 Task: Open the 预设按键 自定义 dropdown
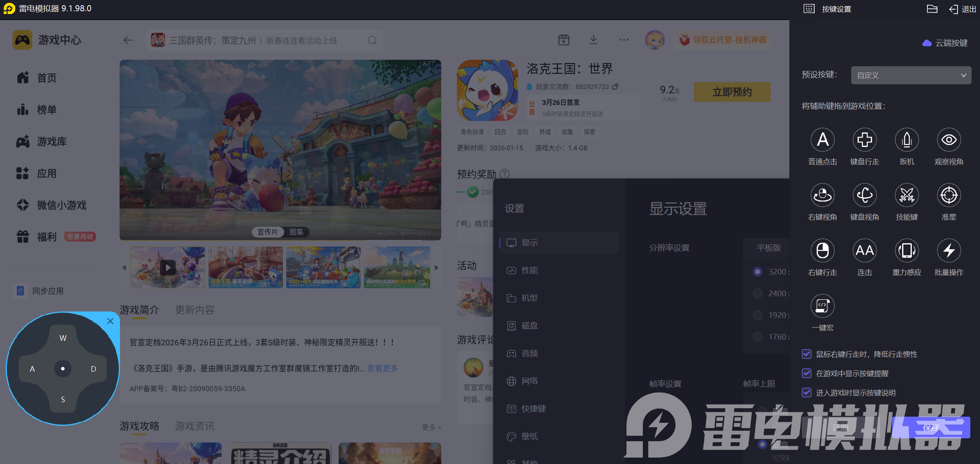pos(911,75)
